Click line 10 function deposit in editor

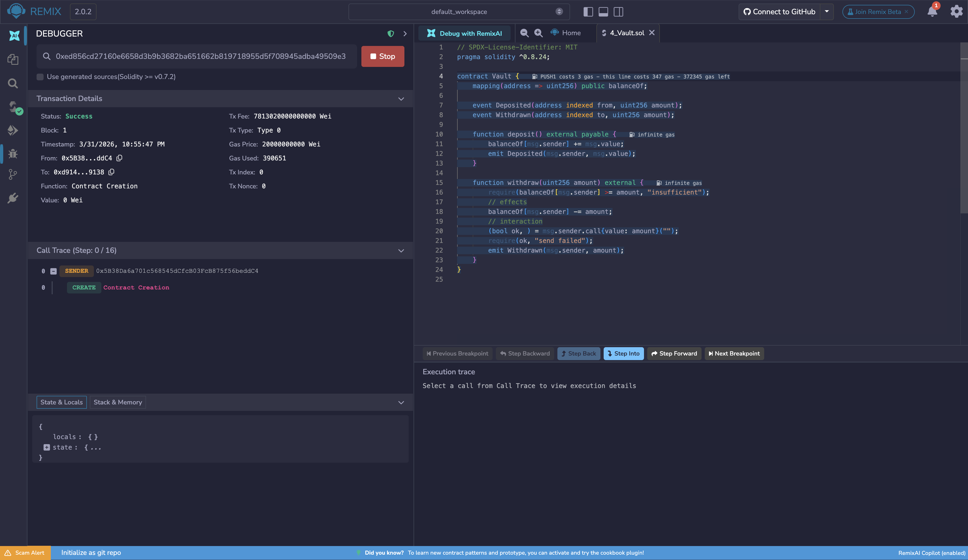pyautogui.click(x=544, y=134)
